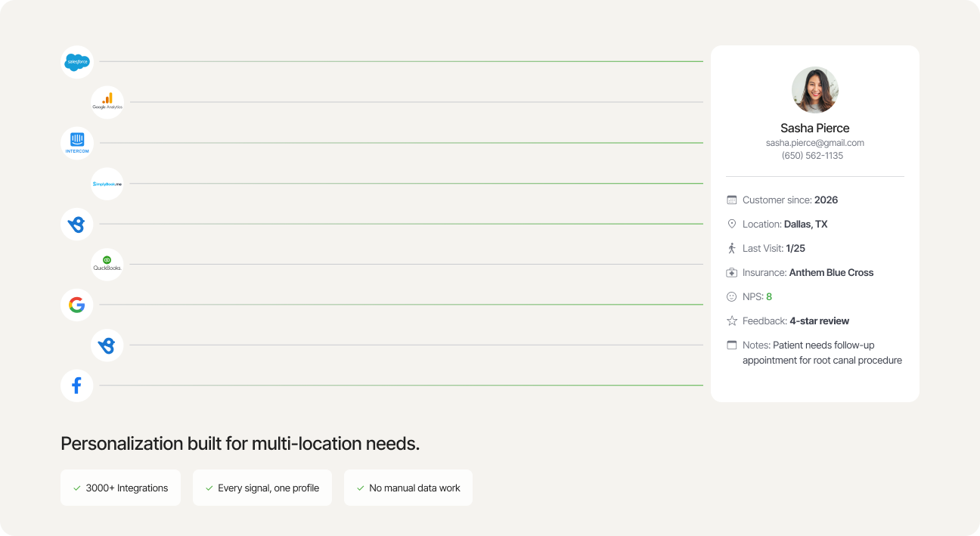Click the smiley face icon beside NPS

[731, 296]
